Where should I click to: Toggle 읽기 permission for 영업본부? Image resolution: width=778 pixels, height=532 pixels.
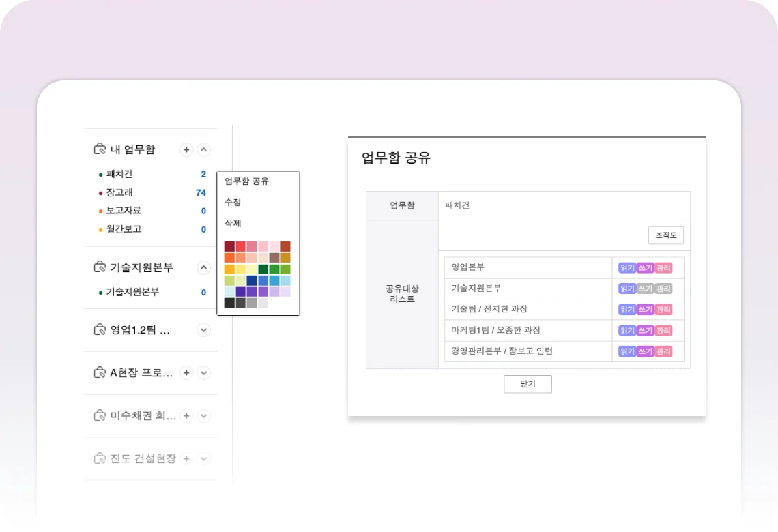pyautogui.click(x=627, y=267)
